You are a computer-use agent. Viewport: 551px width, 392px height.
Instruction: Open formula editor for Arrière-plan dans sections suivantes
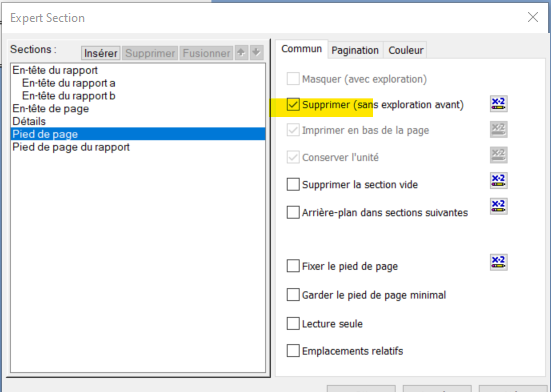click(499, 206)
